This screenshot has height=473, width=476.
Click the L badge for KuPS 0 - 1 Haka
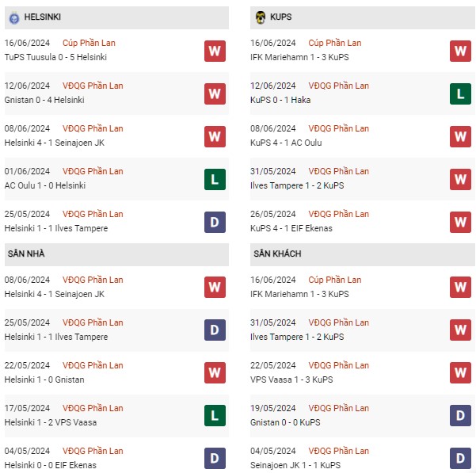[460, 93]
